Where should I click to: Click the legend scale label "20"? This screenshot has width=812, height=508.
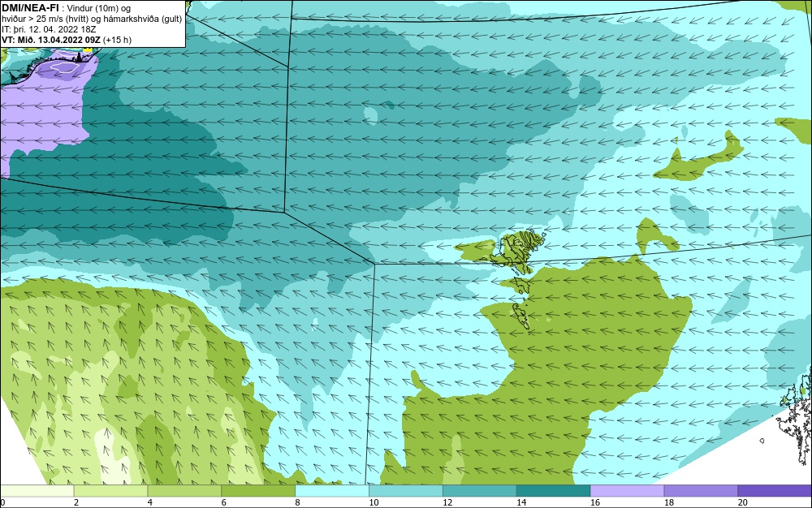tap(743, 502)
